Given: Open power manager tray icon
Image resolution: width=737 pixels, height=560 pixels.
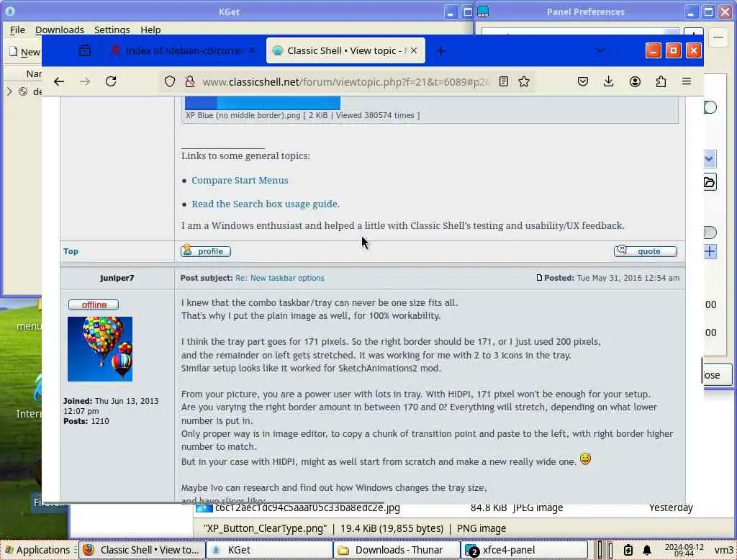Looking at the screenshot, I should coord(628,550).
